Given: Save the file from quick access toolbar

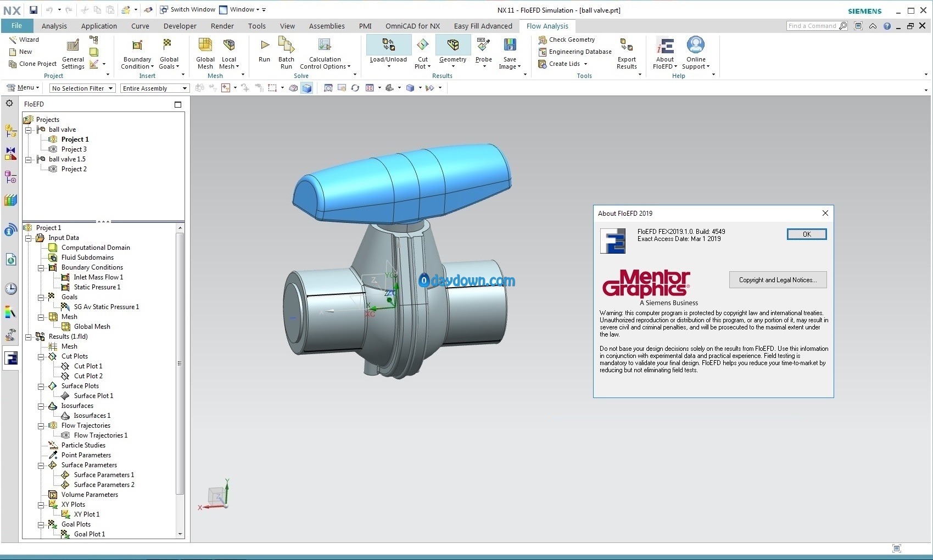Looking at the screenshot, I should [33, 10].
